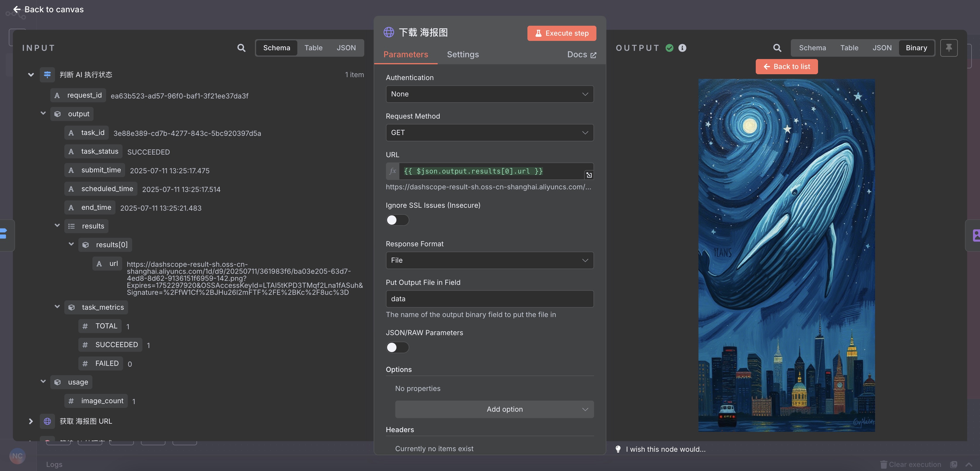Click the green success checkmark icon
The width and height of the screenshot is (980, 471).
(670, 48)
